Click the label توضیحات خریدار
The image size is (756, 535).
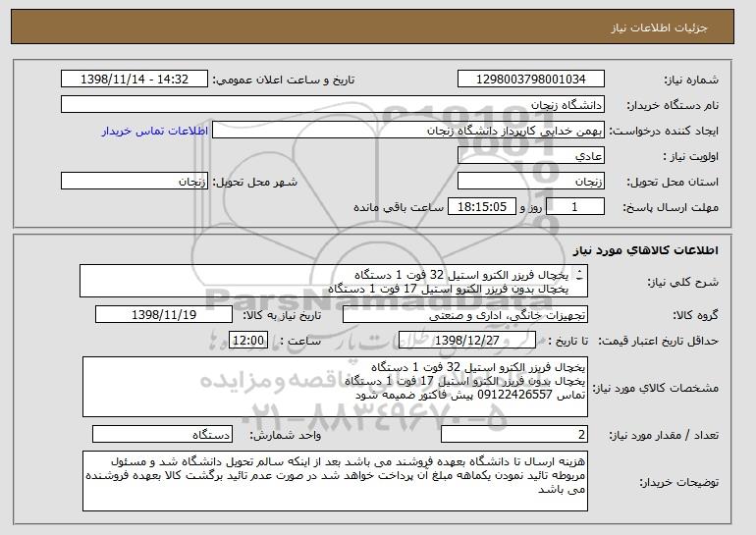(x=678, y=482)
